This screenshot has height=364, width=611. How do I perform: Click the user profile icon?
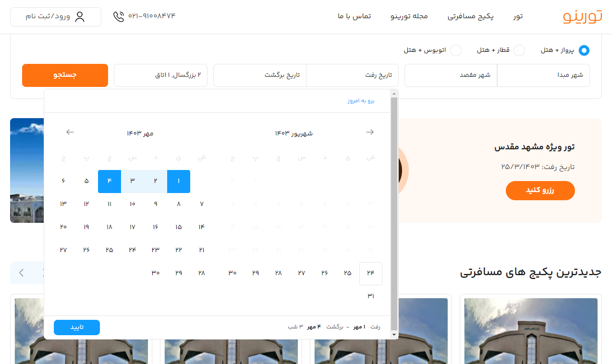(80, 17)
